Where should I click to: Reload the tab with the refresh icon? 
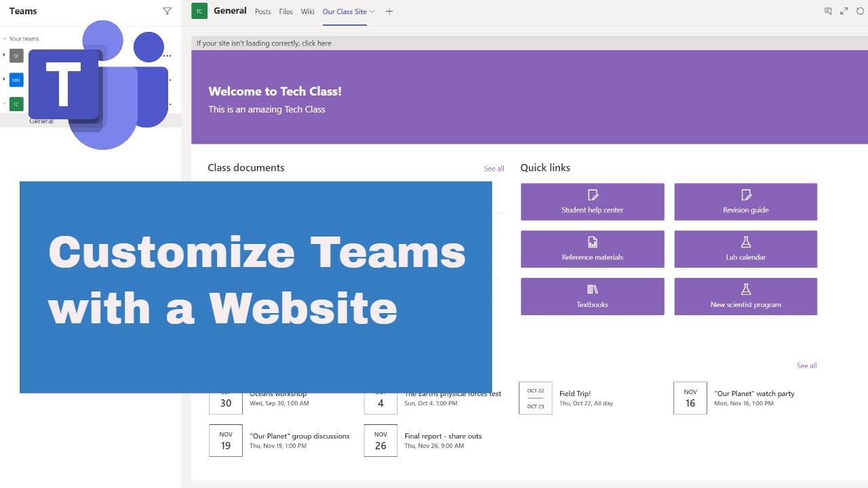pyautogui.click(x=861, y=12)
